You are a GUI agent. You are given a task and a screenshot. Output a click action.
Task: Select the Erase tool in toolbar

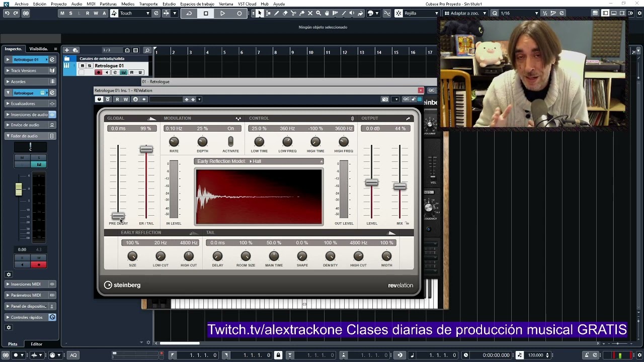pos(285,13)
